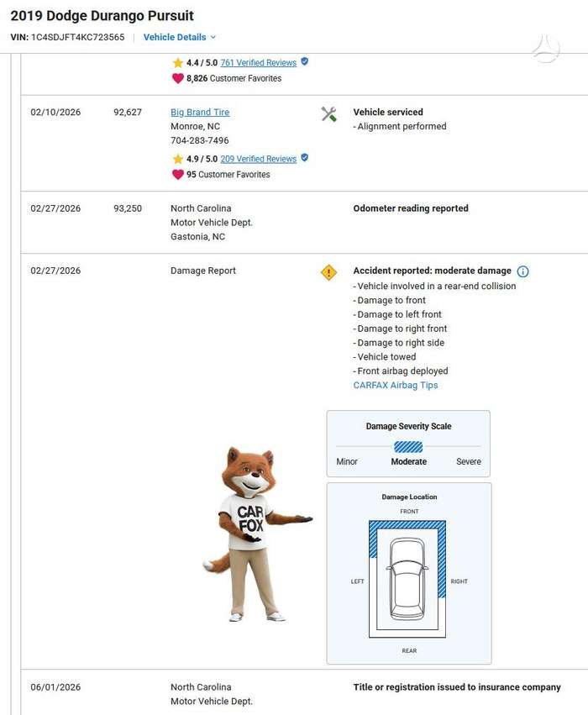Click the star icon beside 4.9 / 5.0 rating
This screenshot has height=715, width=588.
coord(178,159)
